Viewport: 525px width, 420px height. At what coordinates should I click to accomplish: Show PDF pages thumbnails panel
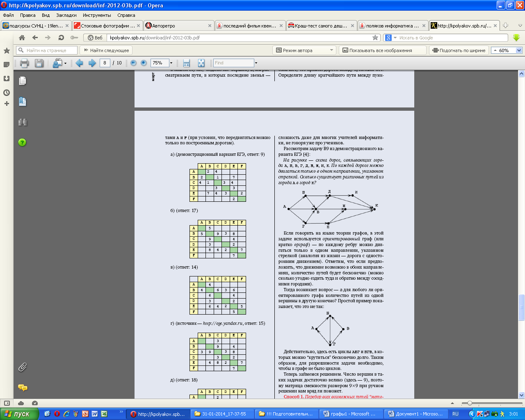tap(23, 81)
